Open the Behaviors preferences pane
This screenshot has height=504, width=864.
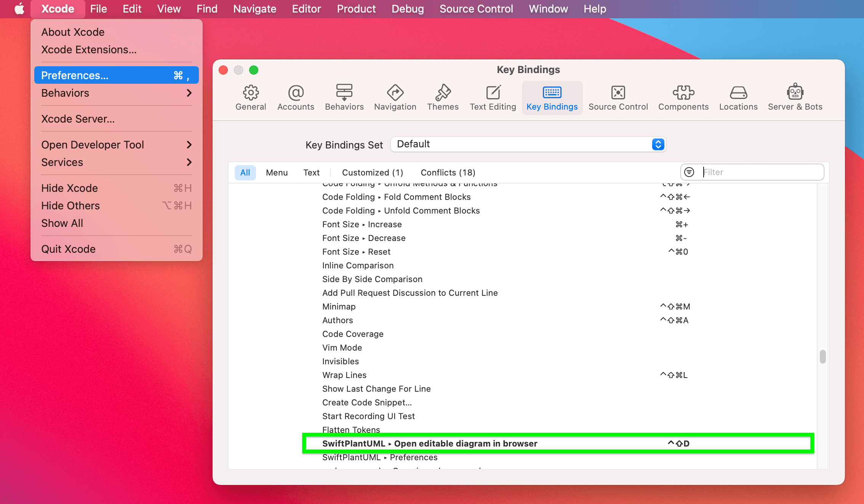coord(344,98)
